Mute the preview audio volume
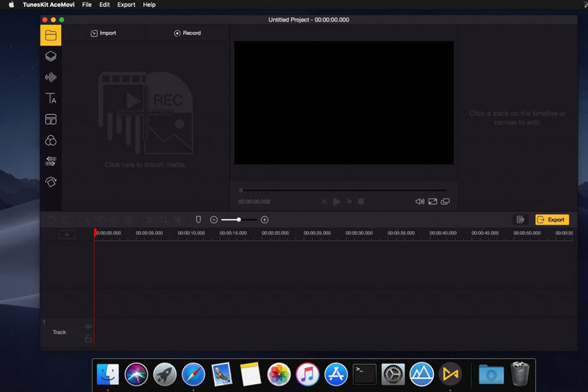This screenshot has width=588, height=392. tap(419, 201)
